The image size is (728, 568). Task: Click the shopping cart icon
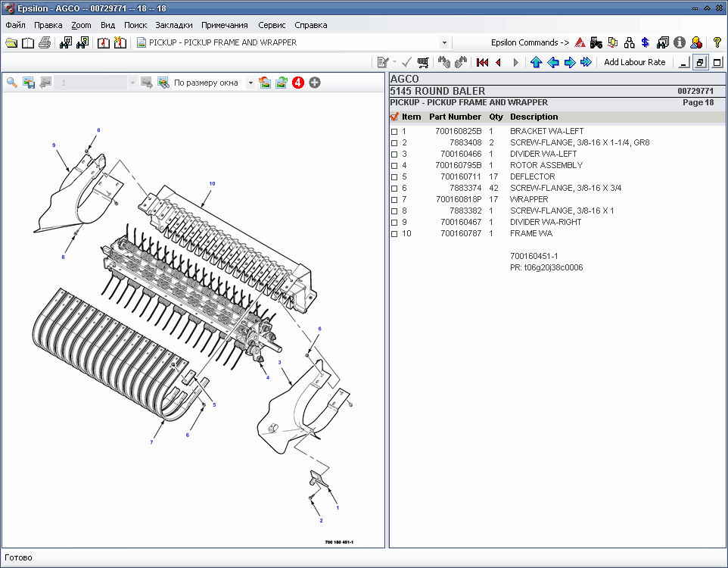[423, 62]
